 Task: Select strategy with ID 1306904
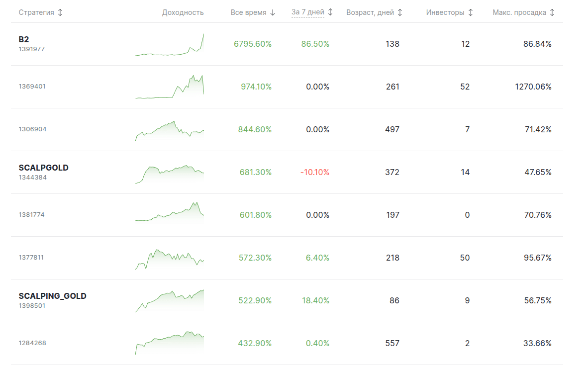pos(32,129)
